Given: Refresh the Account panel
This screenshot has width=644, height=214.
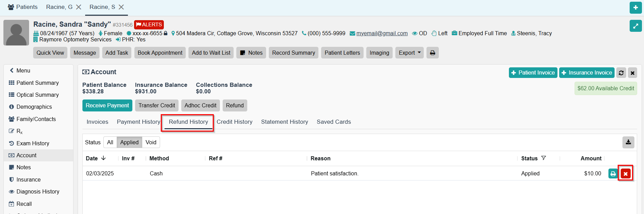Looking at the screenshot, I should [621, 73].
